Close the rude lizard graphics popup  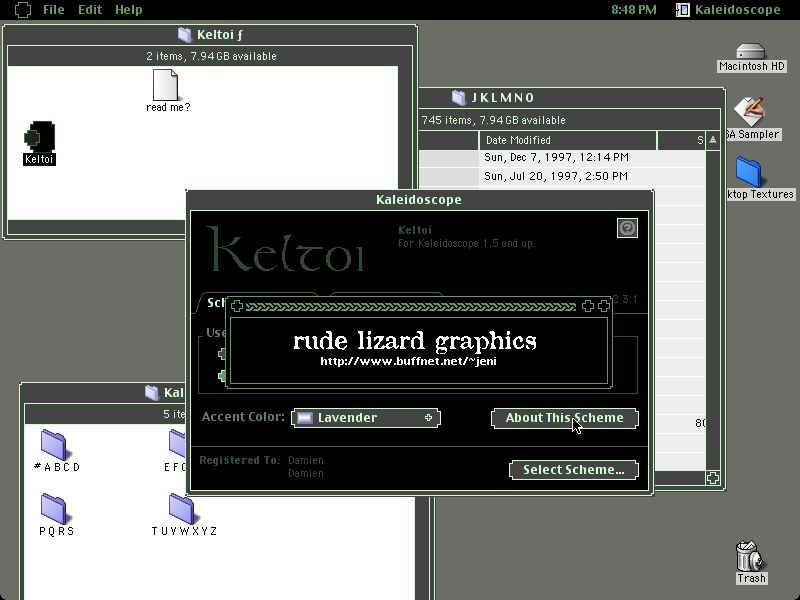[237, 306]
